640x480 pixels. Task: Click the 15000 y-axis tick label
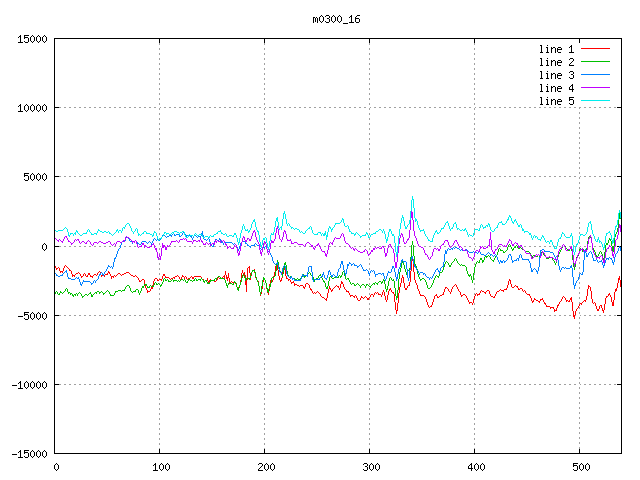pos(32,39)
